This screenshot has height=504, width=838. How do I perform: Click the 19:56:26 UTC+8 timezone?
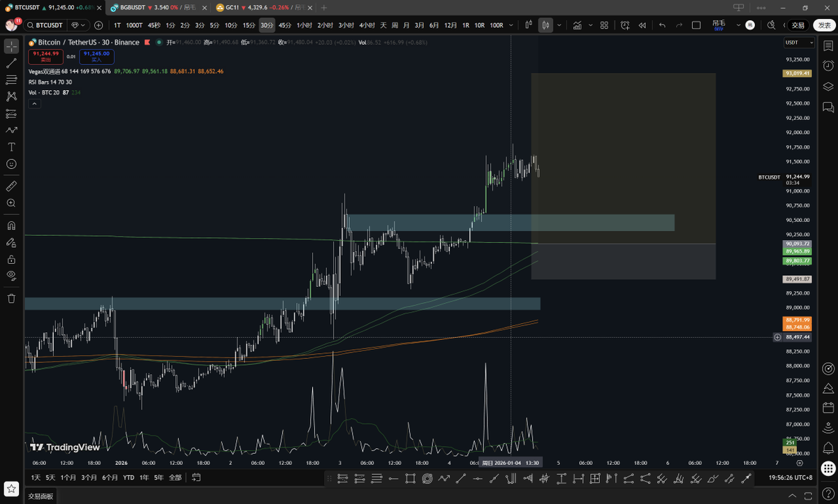tap(790, 477)
